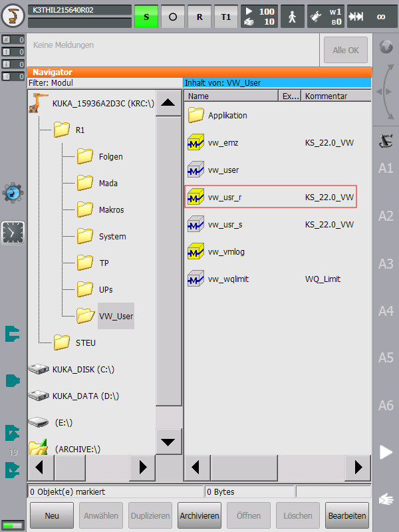Toggle the O drives status indicator
Image resolution: width=399 pixels, height=532 pixels.
[x=173, y=17]
